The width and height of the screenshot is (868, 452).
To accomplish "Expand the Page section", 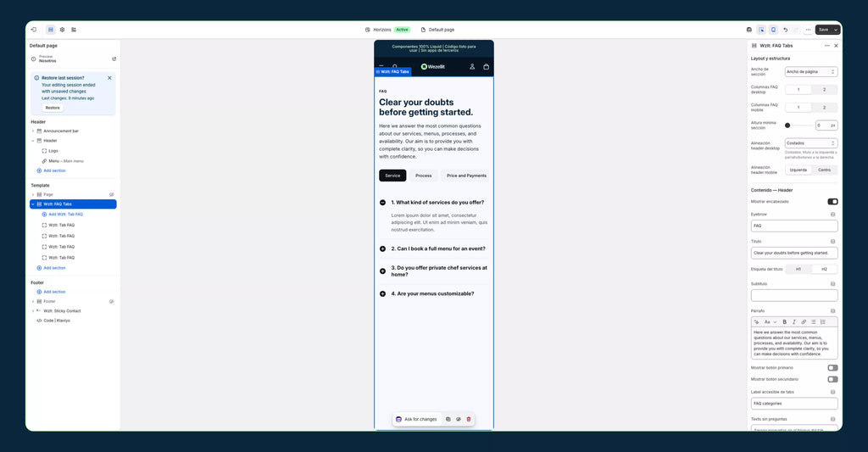I will [x=33, y=195].
